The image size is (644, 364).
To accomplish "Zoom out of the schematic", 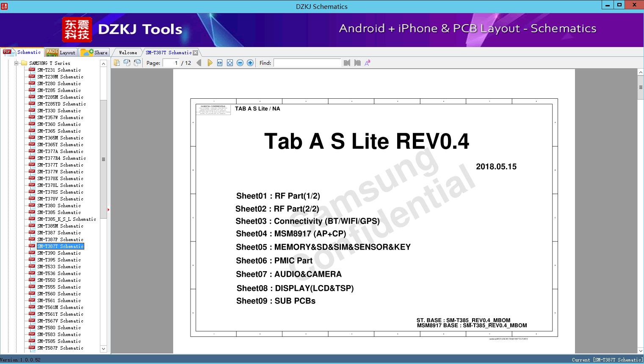I will pos(240,63).
